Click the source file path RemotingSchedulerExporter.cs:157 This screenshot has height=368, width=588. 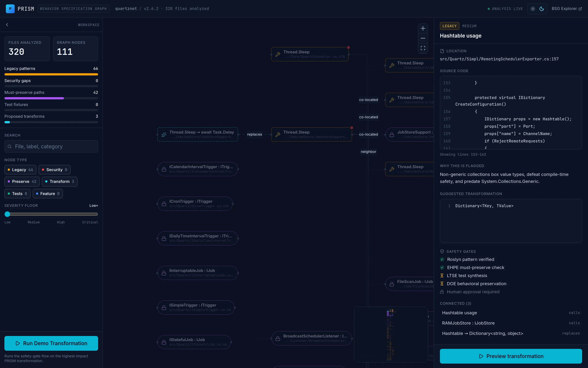click(x=499, y=59)
